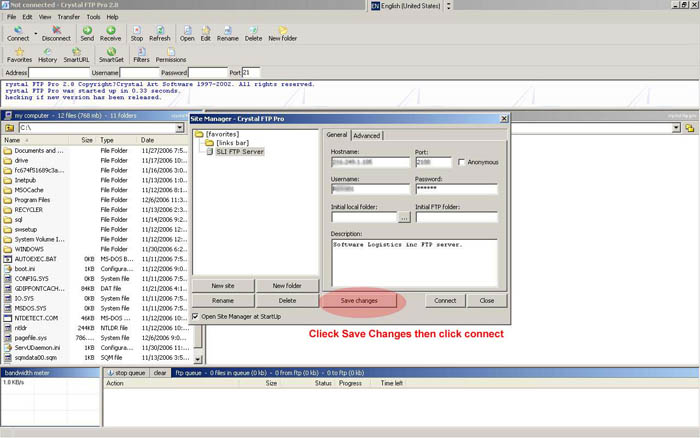Open the C:\ local path dropdown
Screen dimensions: 700x438
click(179, 128)
